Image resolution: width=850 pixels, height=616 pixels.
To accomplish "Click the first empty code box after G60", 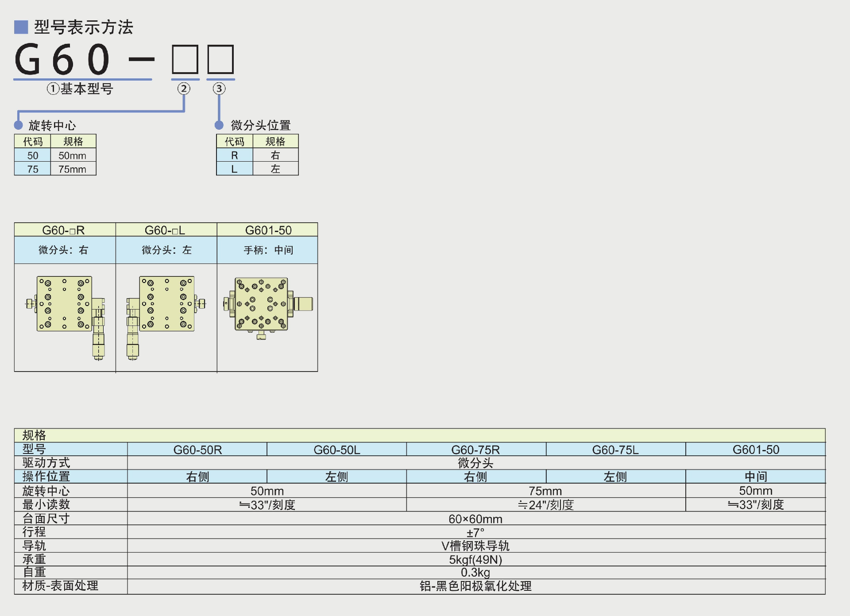I will (185, 59).
